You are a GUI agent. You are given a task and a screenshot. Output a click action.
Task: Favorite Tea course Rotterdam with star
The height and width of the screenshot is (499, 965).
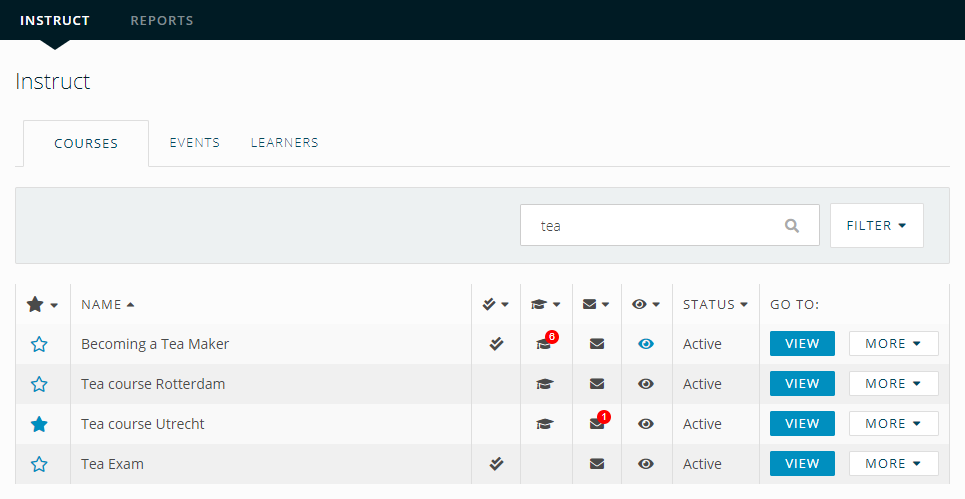(x=39, y=384)
